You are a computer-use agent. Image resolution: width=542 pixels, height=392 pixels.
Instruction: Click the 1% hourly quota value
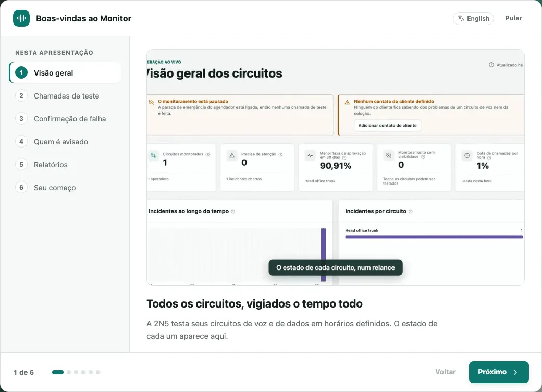483,166
